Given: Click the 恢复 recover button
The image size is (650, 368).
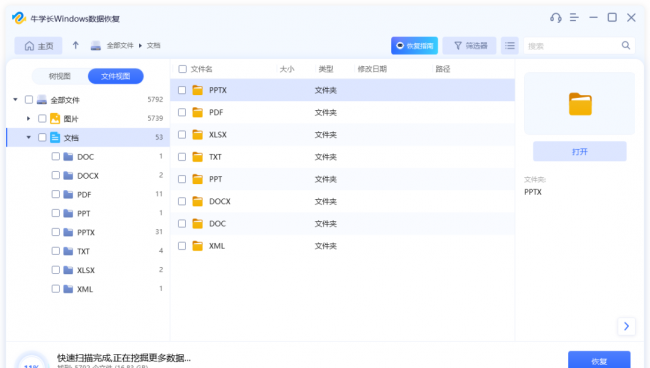Looking at the screenshot, I should point(599,360).
